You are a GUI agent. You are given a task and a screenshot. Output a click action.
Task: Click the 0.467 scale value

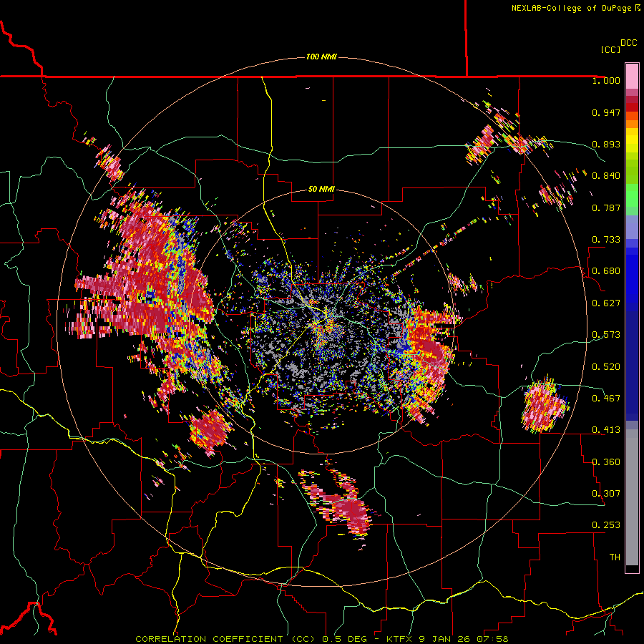point(606,399)
